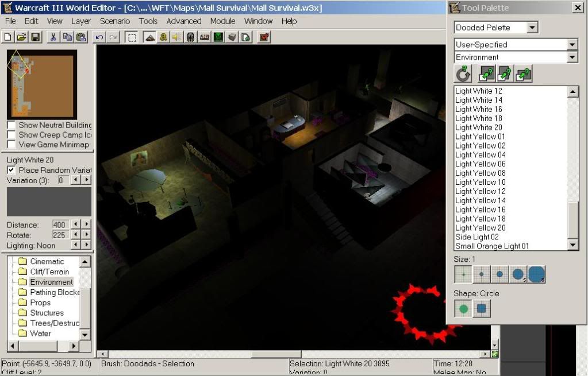This screenshot has height=376, width=588.
Task: Activate the dashed-rectangle selection brush
Action: (132, 37)
